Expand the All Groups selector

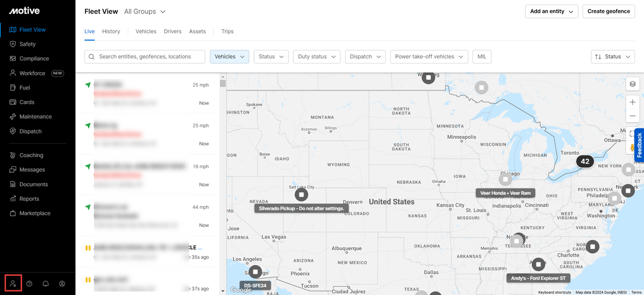pos(145,12)
